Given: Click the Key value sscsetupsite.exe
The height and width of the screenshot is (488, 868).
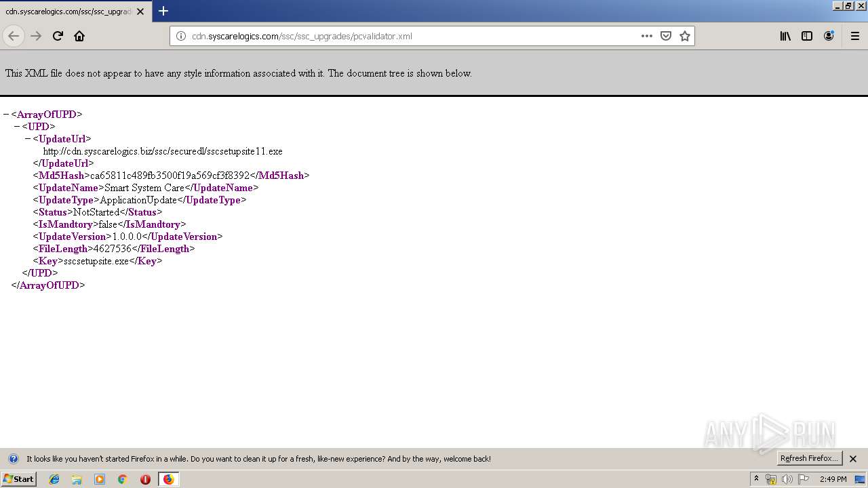Looking at the screenshot, I should pos(96,261).
